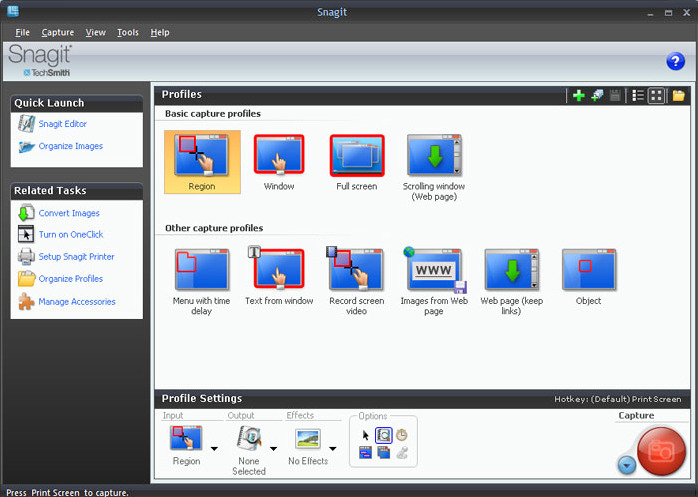
Task: Open the Help menu
Action: pyautogui.click(x=160, y=33)
